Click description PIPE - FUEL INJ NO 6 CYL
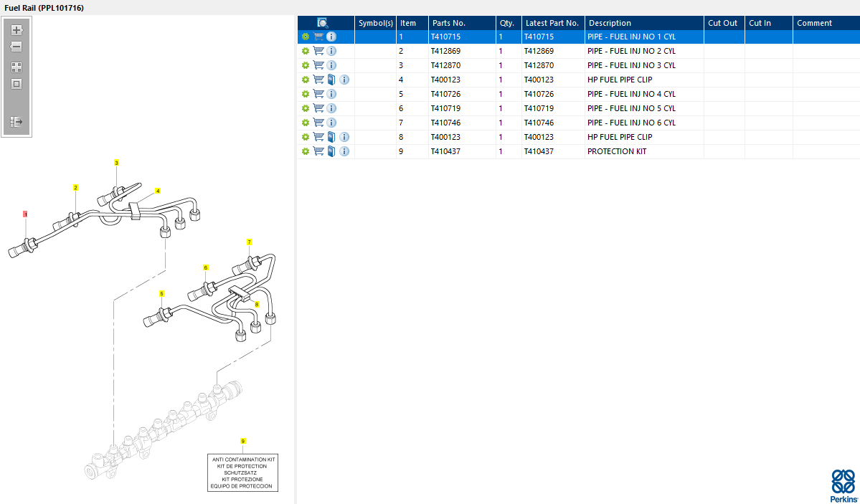860x504 pixels. click(x=631, y=123)
